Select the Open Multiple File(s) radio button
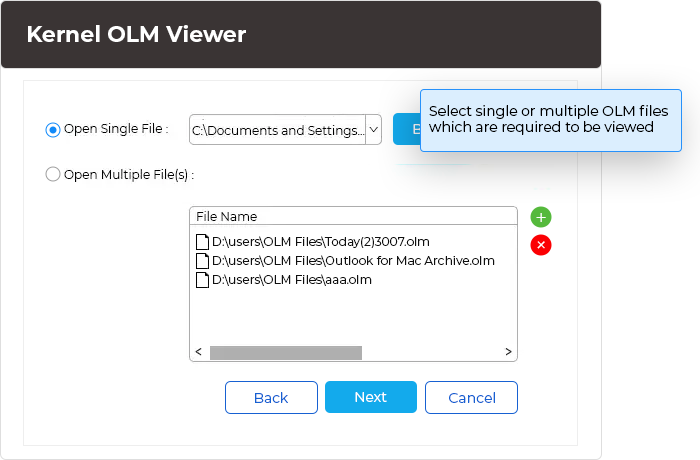Viewport: 700px width, 460px height. [53, 174]
